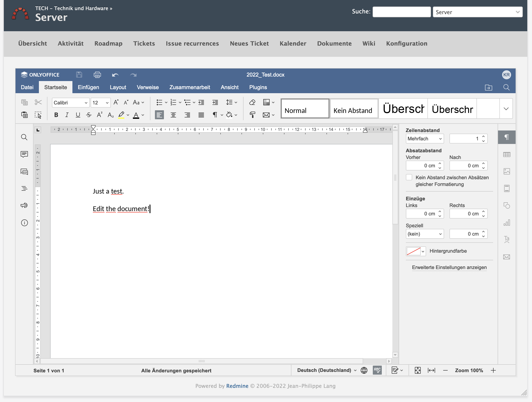The width and height of the screenshot is (532, 402).
Task: Click the clear style eraser icon
Action: [252, 102]
